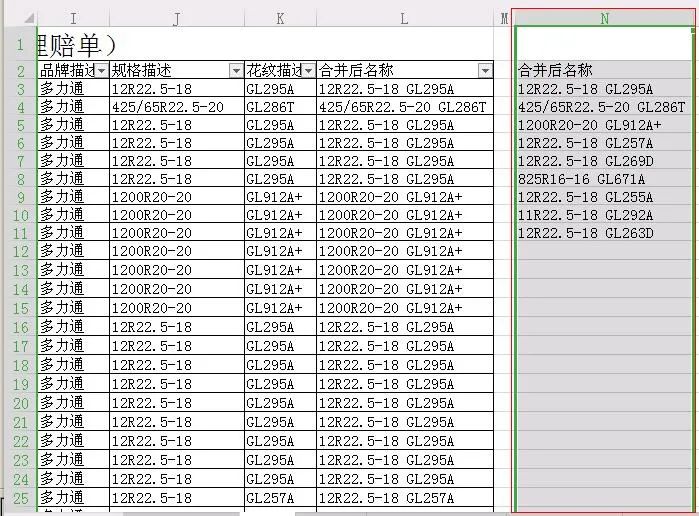Click cell N2 header 合并后名称
This screenshot has height=516, width=699.
tap(604, 70)
